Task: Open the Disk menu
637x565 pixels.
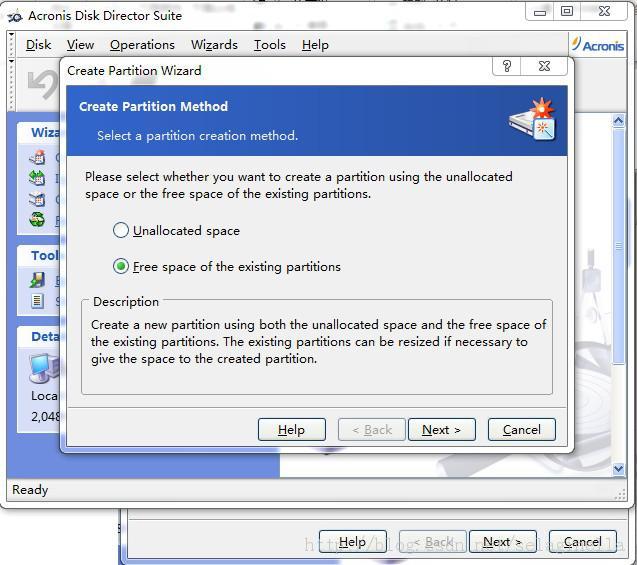Action: [39, 45]
